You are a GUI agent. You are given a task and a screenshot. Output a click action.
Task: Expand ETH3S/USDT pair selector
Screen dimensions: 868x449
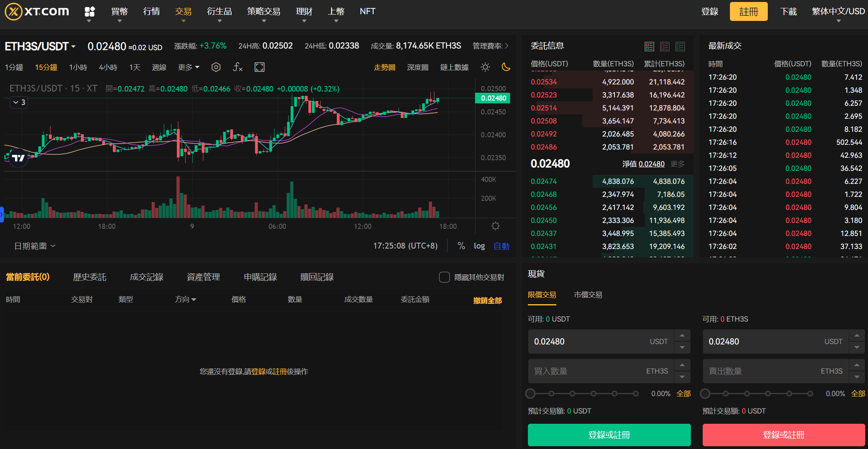(40, 46)
